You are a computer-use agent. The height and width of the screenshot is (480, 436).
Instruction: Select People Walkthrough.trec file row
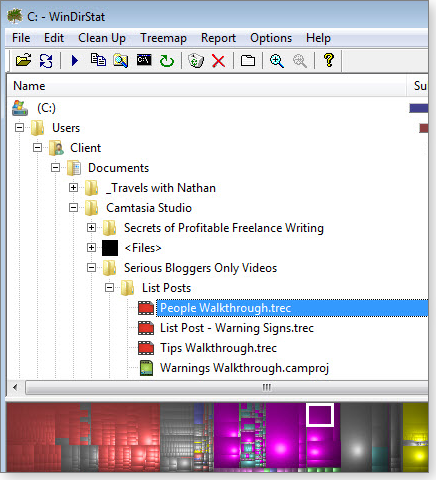292,308
